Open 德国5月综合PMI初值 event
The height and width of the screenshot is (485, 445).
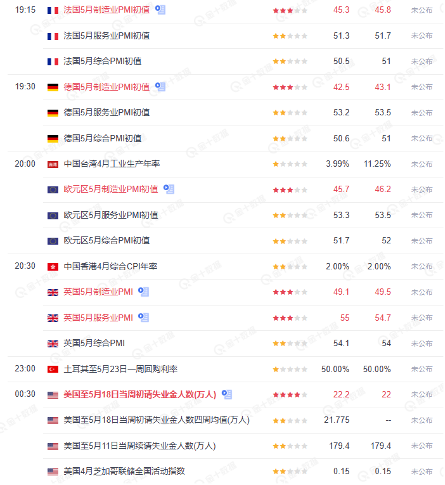point(103,138)
